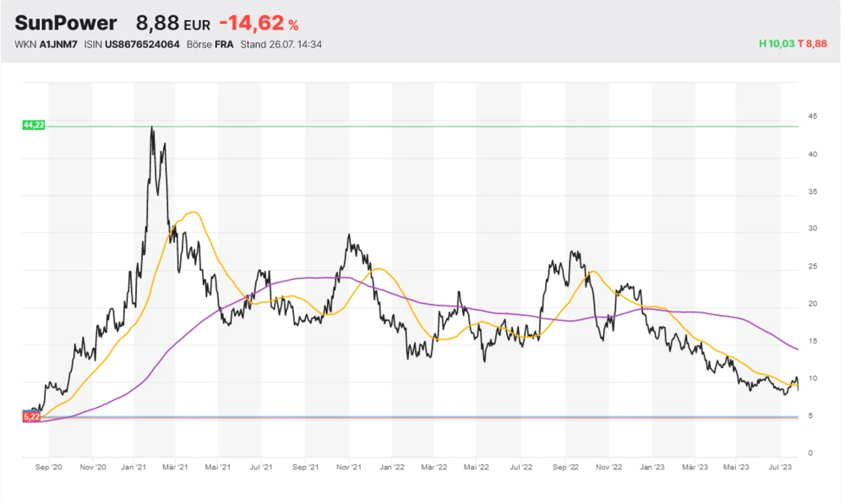
Task: Click the Jul '23 axis label
Action: [779, 466]
